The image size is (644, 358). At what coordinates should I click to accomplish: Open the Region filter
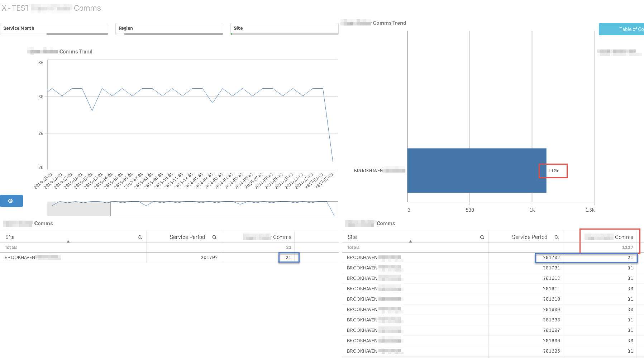[x=169, y=29]
